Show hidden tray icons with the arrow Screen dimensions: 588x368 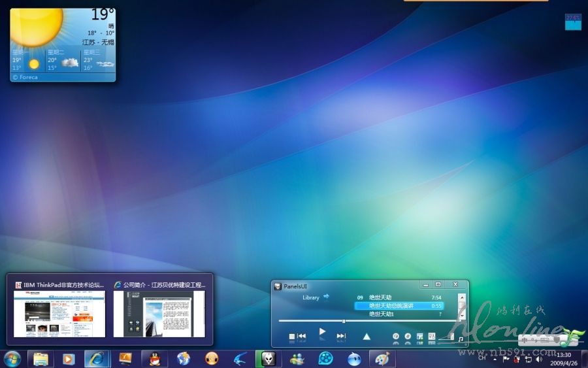coord(495,359)
